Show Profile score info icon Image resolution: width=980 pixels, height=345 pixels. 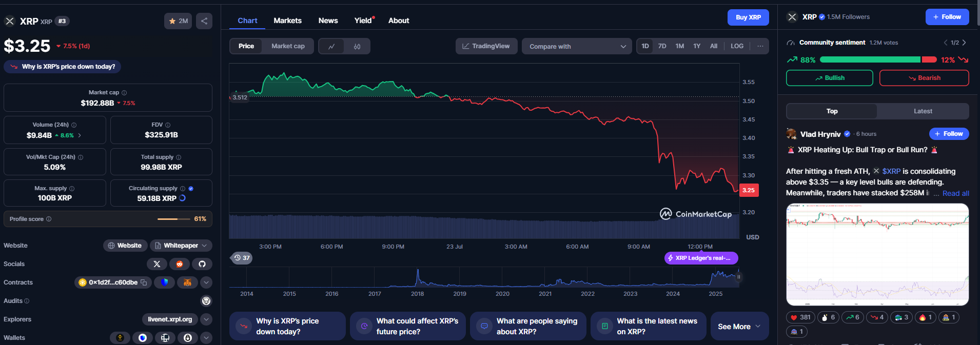[x=49, y=219]
